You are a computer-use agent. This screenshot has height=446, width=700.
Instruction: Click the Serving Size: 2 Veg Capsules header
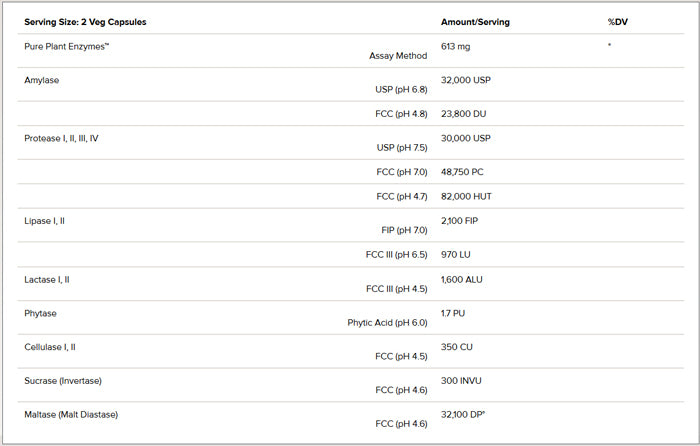78,22
